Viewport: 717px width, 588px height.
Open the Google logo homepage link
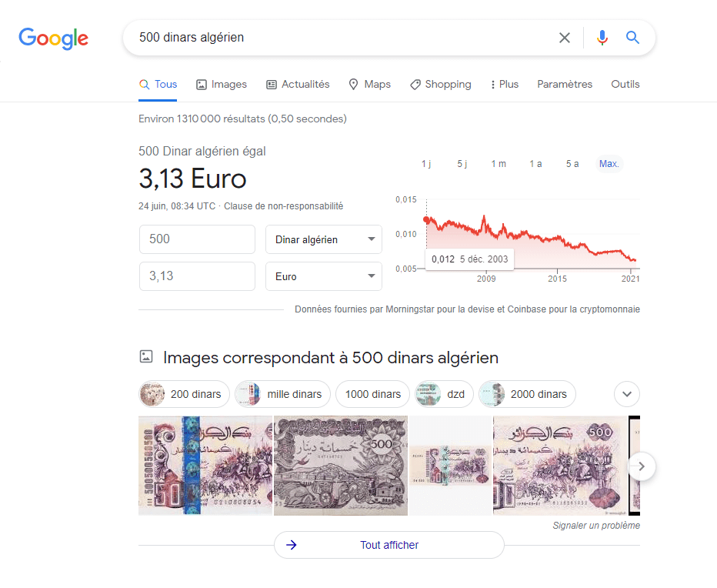point(54,38)
